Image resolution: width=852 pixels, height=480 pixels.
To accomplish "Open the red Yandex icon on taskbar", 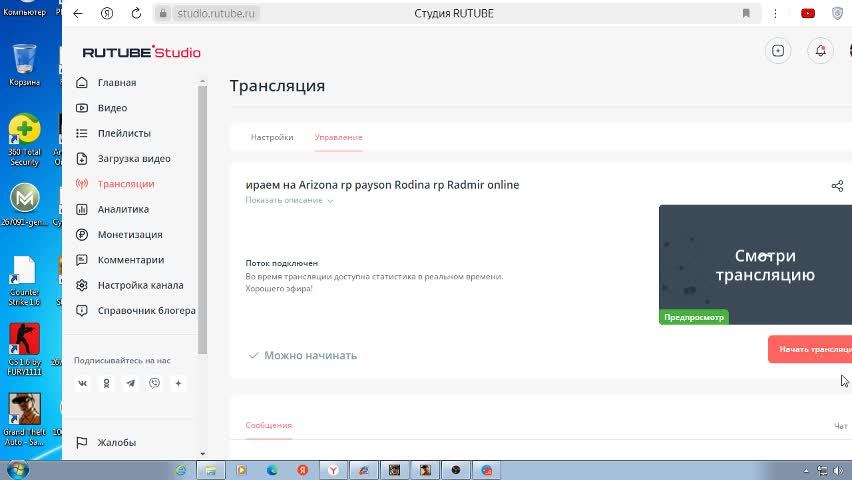I will [x=303, y=470].
